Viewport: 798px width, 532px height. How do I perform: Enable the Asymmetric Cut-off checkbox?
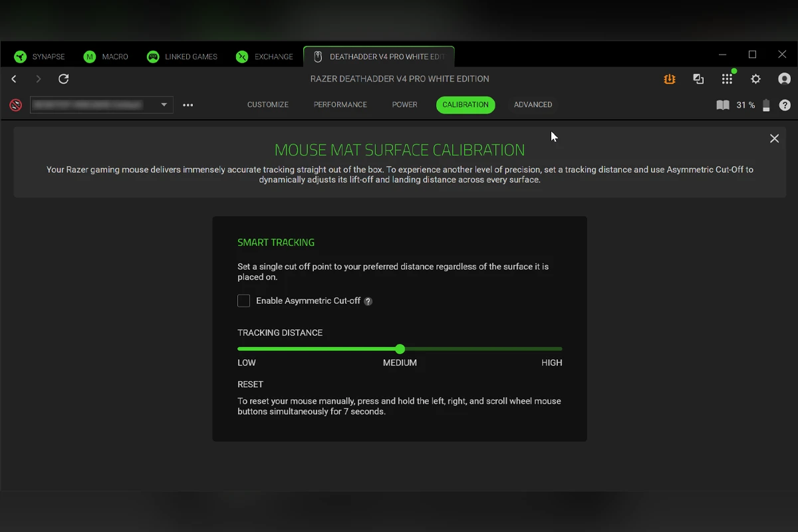point(244,301)
